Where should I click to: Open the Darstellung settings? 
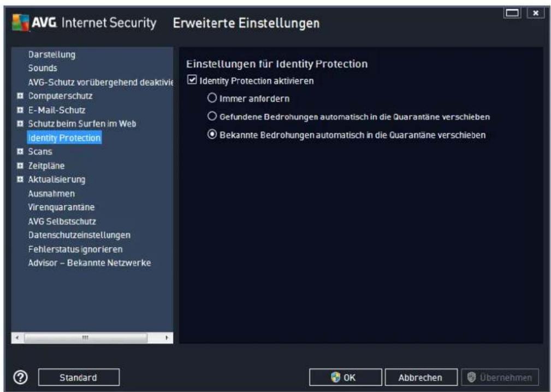pyautogui.click(x=52, y=55)
